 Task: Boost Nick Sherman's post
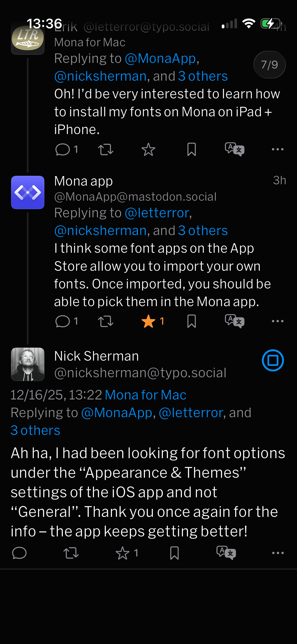71,553
